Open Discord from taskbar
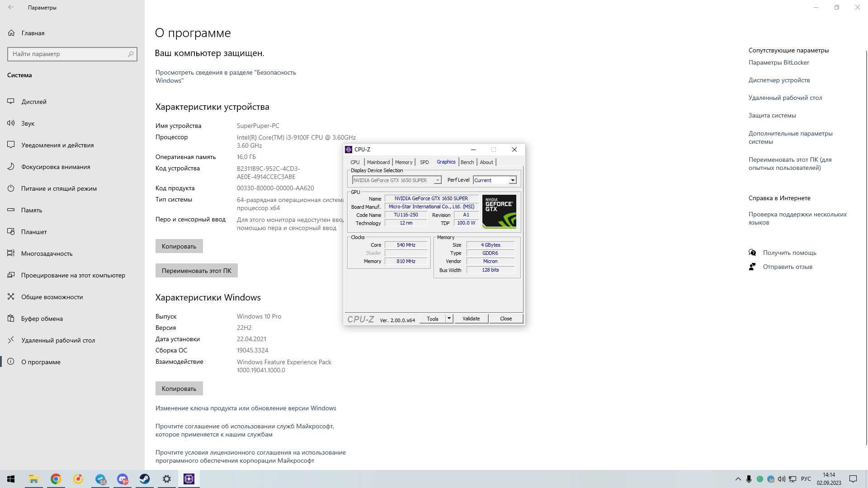Viewport: 868px width, 488px height. point(123,479)
